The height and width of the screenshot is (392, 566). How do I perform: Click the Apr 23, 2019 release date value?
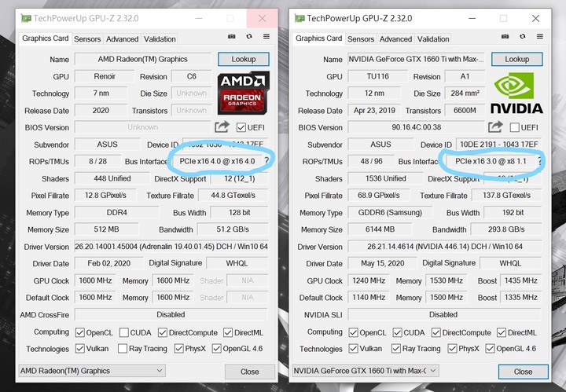tap(374, 110)
